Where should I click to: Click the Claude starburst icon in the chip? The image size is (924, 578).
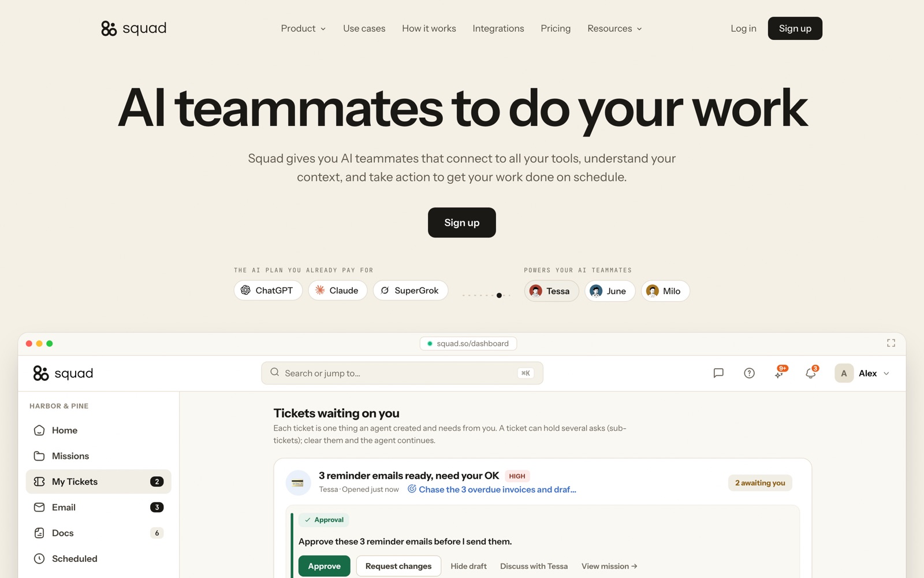tap(320, 290)
